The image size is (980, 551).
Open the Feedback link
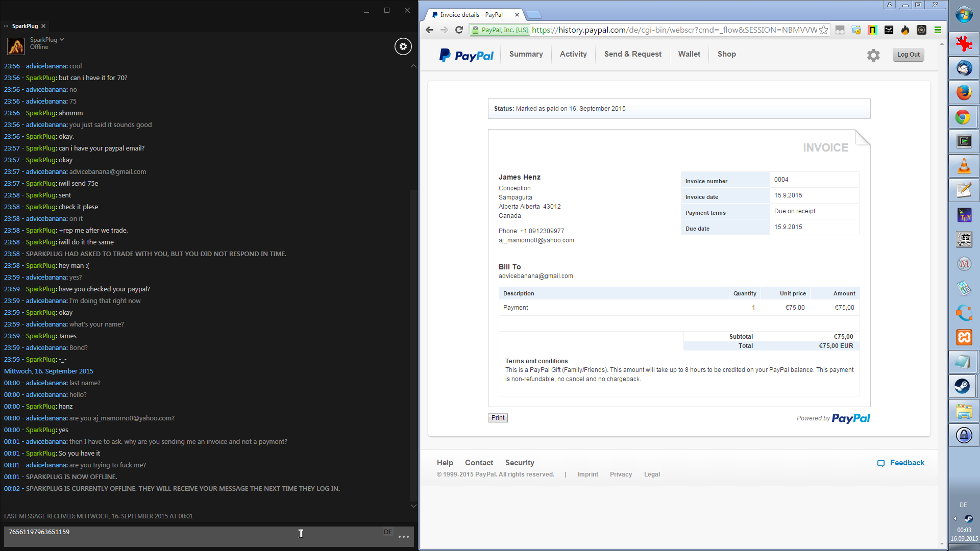click(x=906, y=463)
